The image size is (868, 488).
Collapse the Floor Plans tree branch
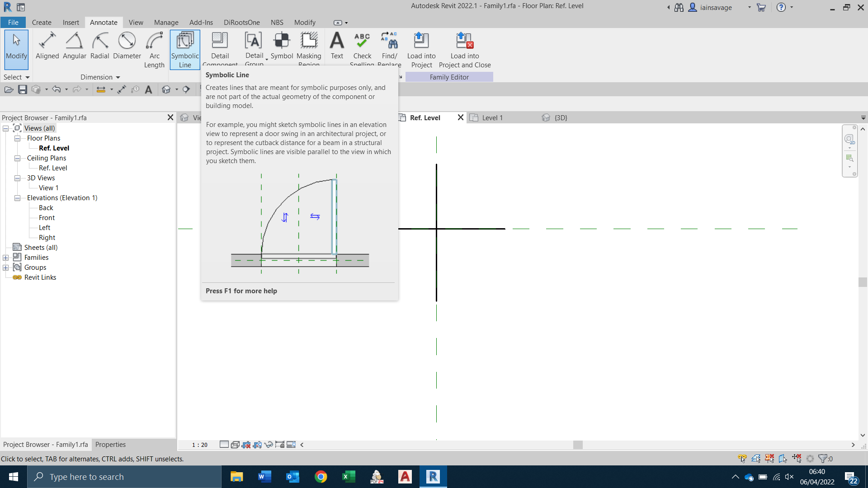pos(17,138)
